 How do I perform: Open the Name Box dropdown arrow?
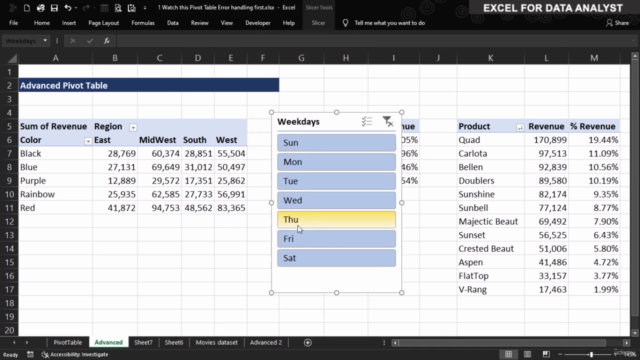click(45, 41)
